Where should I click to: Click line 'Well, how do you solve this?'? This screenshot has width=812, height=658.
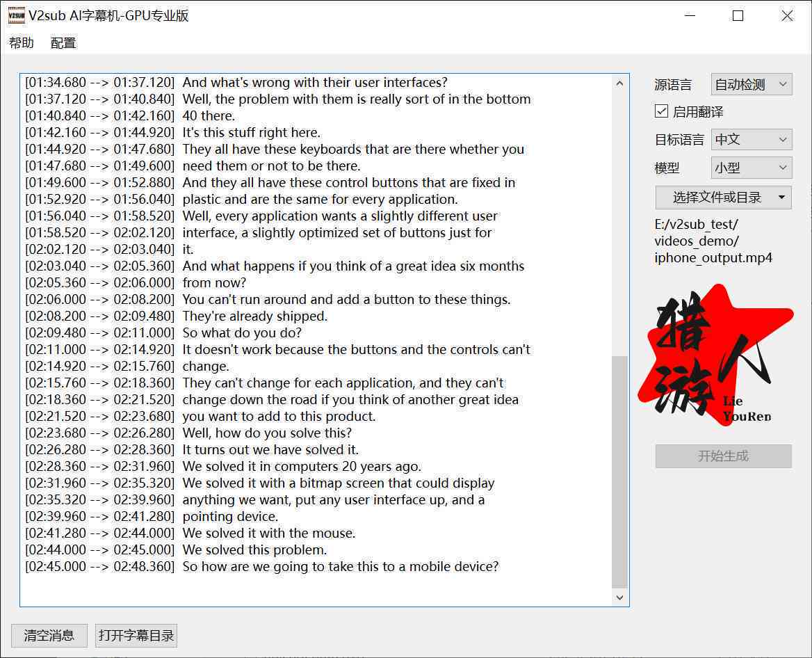coord(267,433)
